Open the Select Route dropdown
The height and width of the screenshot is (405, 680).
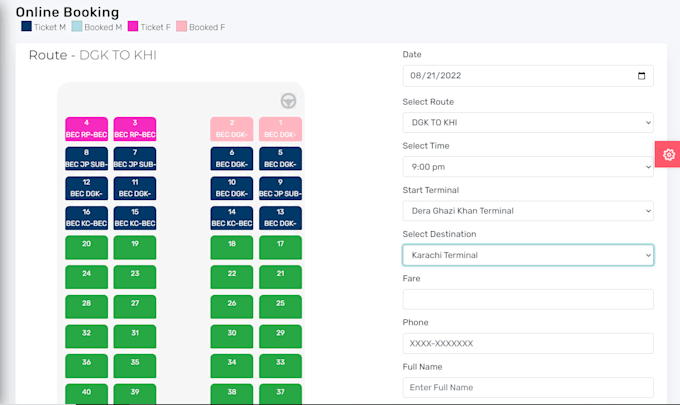(x=527, y=123)
